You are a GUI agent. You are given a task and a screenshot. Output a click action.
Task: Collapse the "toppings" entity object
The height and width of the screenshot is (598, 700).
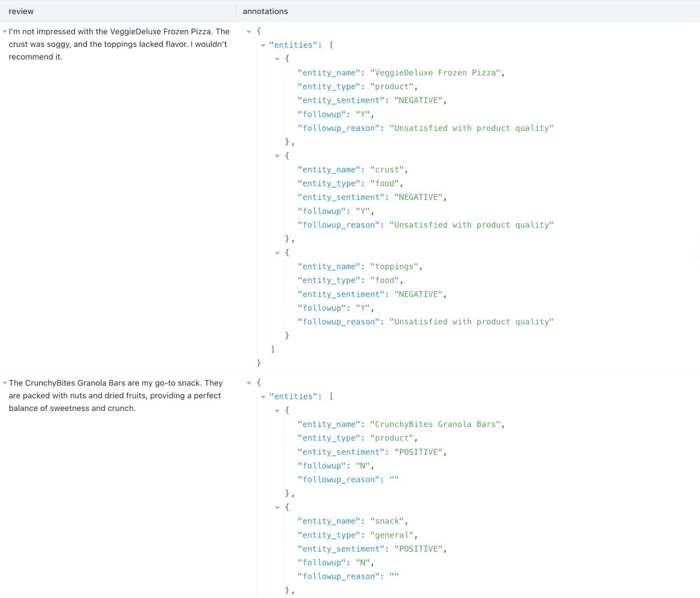277,253
